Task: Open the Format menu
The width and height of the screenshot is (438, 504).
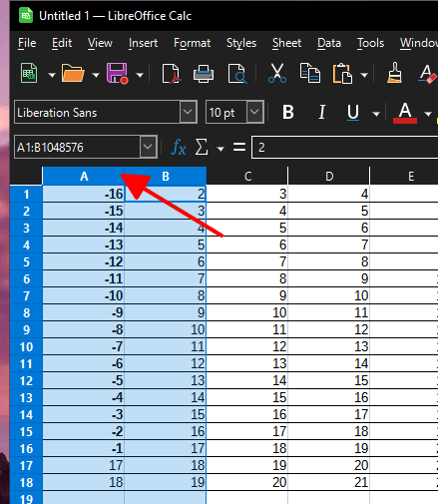Action: coord(192,43)
